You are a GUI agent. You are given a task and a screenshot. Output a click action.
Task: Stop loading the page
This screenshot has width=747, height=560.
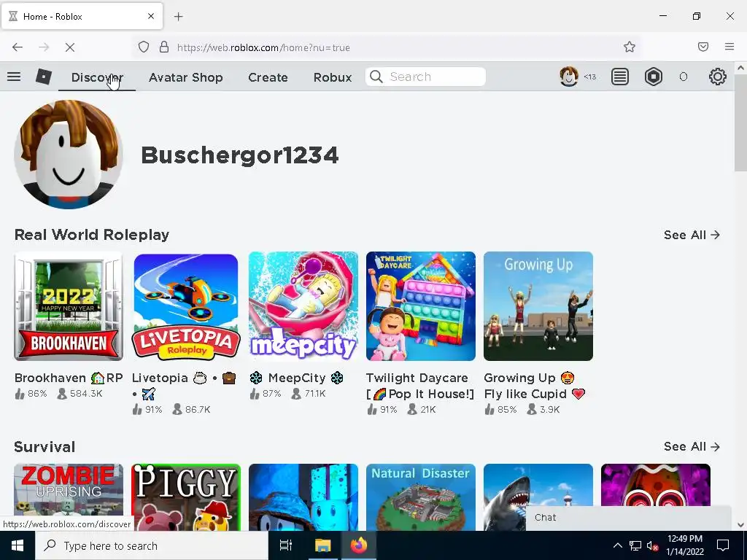[x=69, y=47]
